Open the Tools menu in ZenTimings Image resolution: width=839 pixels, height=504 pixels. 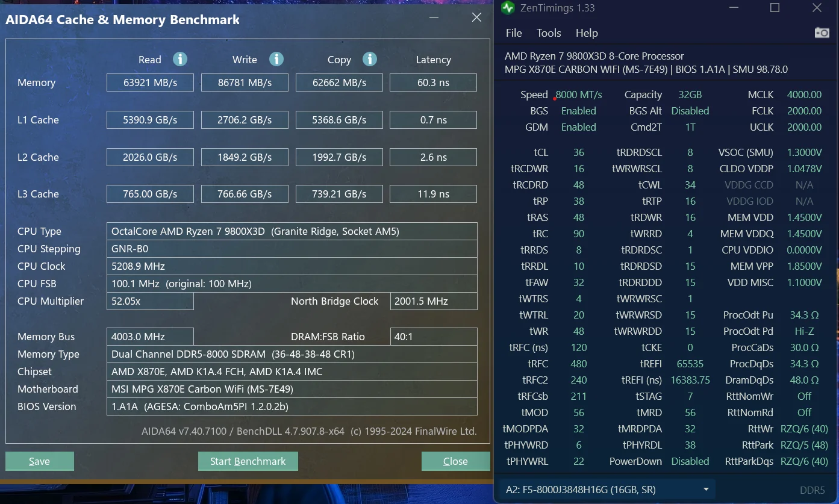click(x=549, y=33)
